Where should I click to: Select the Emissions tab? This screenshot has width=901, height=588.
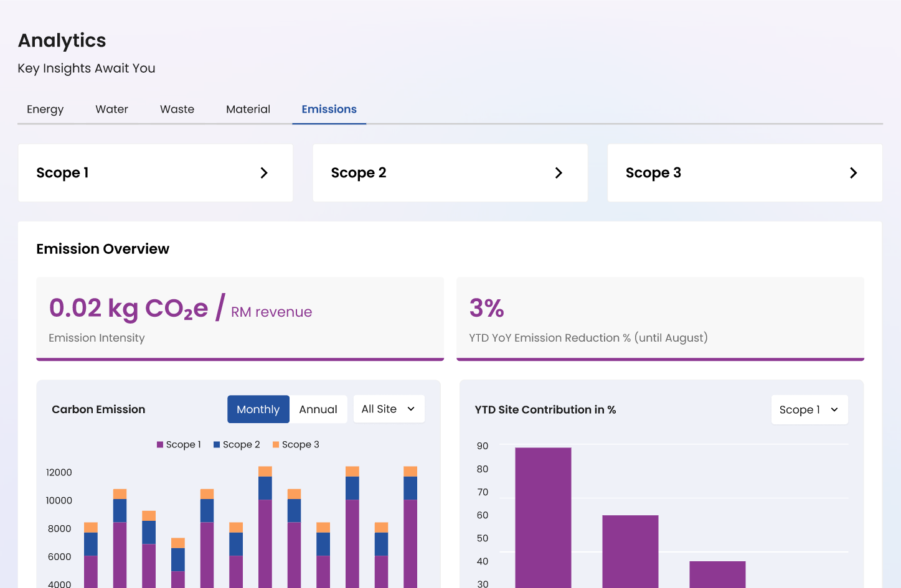pyautogui.click(x=329, y=110)
